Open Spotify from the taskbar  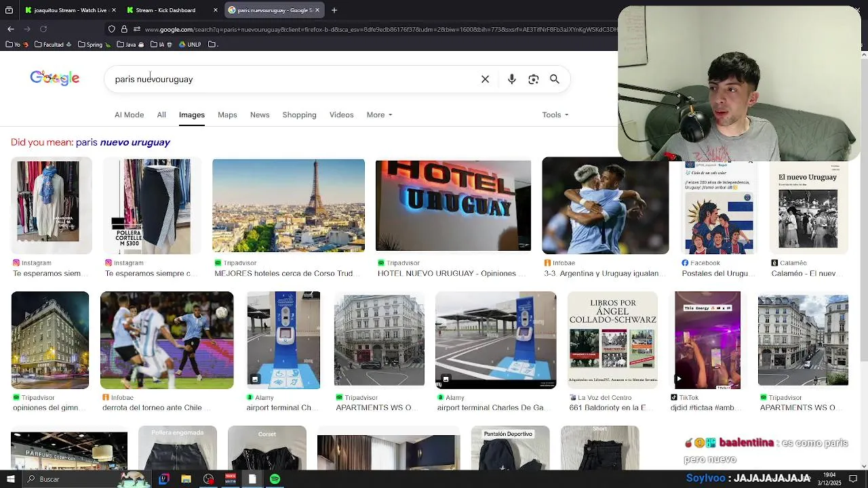pyautogui.click(x=275, y=479)
